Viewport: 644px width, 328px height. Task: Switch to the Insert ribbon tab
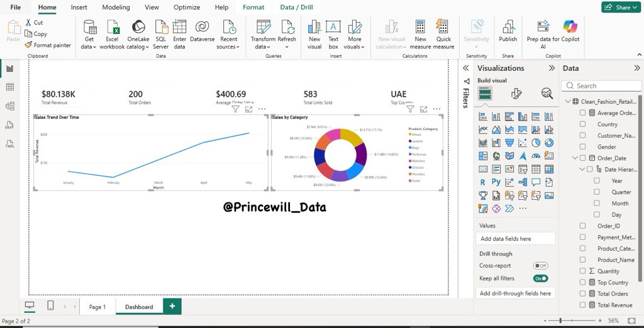tap(79, 7)
